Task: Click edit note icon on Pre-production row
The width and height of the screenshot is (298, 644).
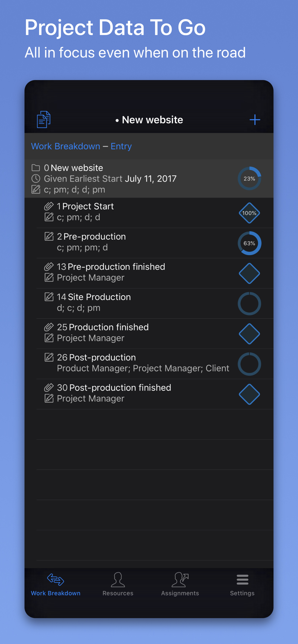Action: 49,236
